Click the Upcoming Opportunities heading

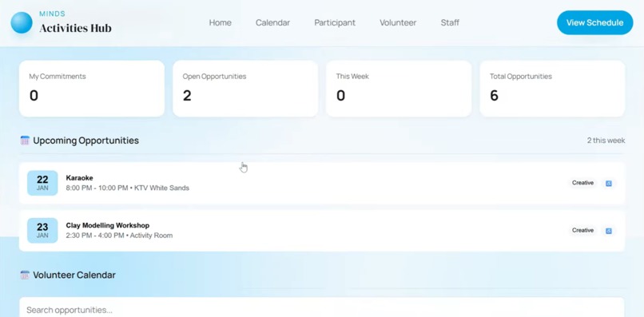click(x=85, y=141)
